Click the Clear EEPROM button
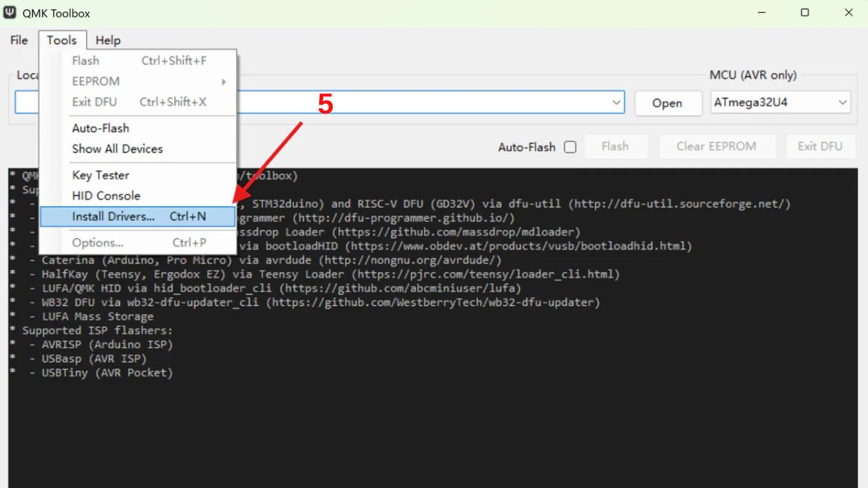 coord(717,146)
